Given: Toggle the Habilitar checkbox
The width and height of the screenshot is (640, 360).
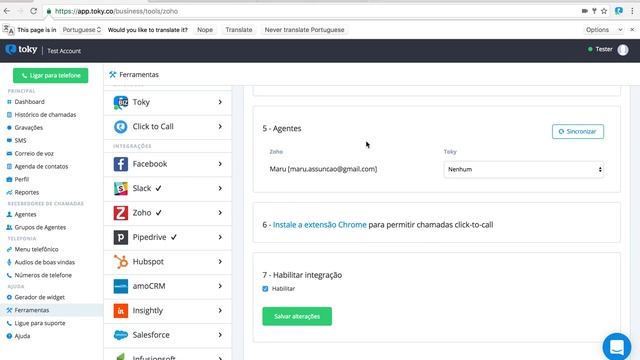Looking at the screenshot, I should [265, 289].
